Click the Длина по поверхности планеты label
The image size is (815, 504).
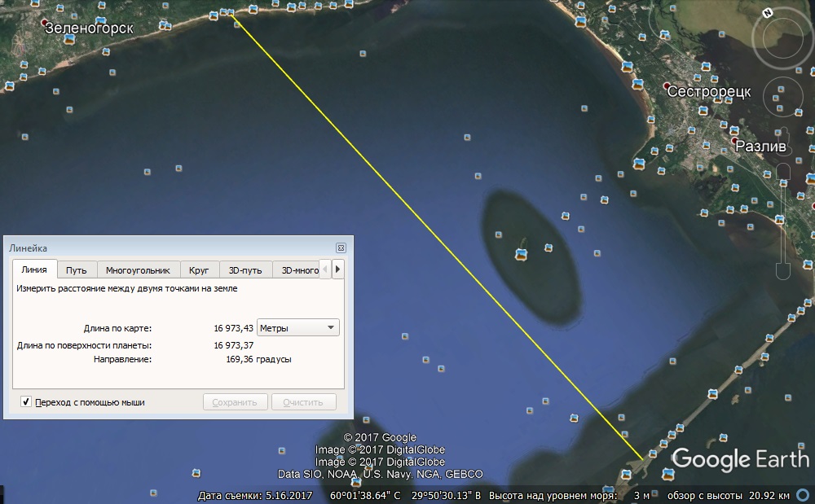[x=84, y=345]
